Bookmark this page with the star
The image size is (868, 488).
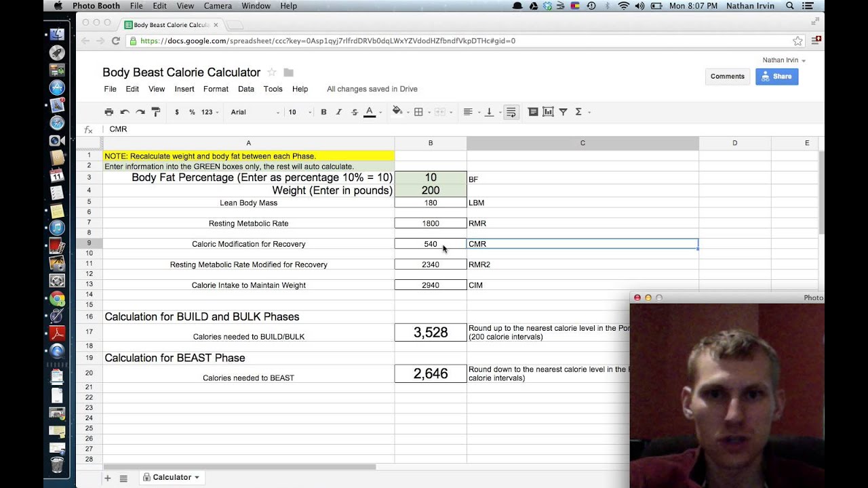[797, 41]
